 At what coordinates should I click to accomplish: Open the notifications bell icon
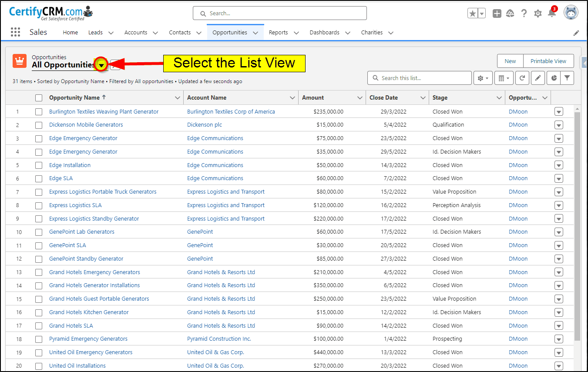point(552,13)
